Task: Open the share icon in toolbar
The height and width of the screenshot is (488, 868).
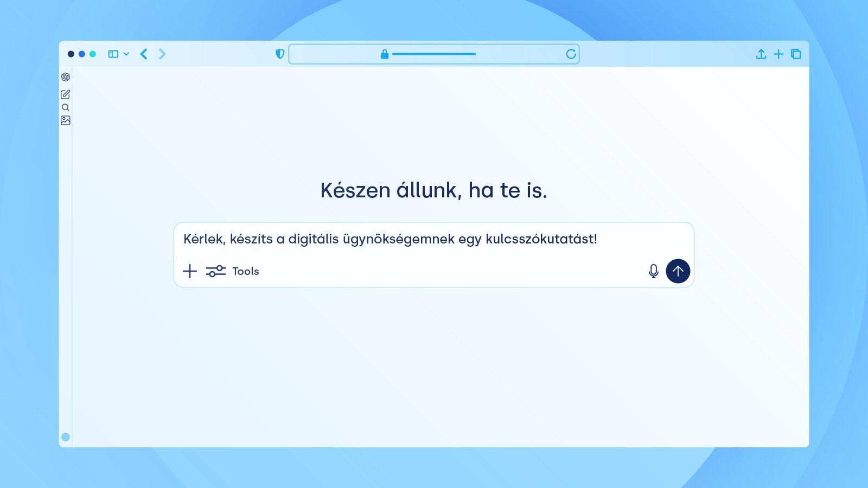Action: pos(761,54)
